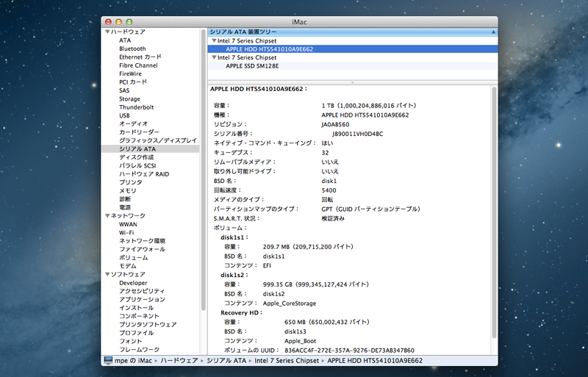The height and width of the screenshot is (377, 588).
Task: Click the iMac computer icon in path bar
Action: tap(108, 361)
